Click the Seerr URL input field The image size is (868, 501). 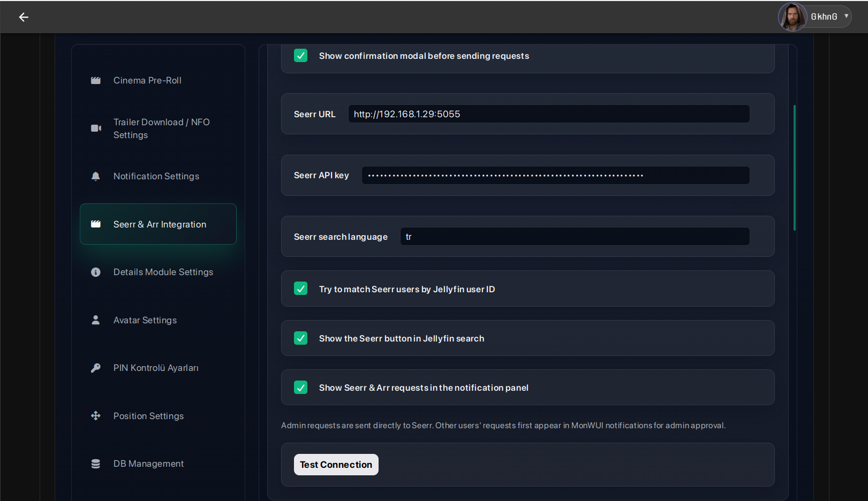point(549,114)
